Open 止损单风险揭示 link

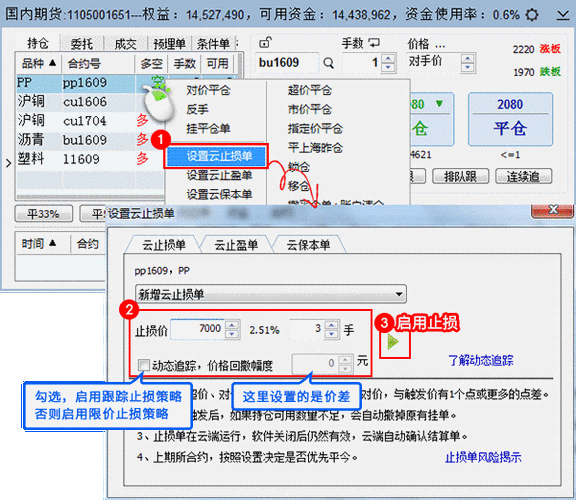483,457
